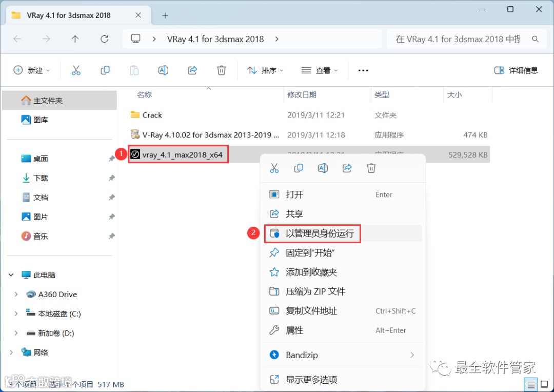Open the See more ellipsis menu
The image size is (554, 392).
363,70
